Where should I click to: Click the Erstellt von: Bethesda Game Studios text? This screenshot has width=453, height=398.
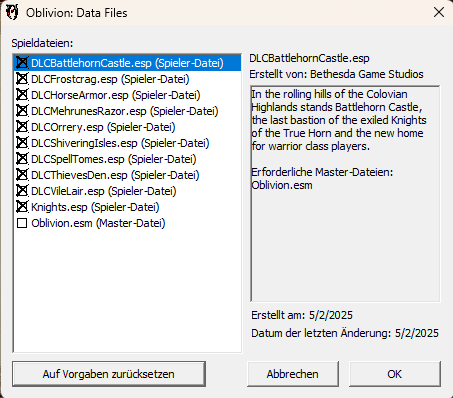336,74
